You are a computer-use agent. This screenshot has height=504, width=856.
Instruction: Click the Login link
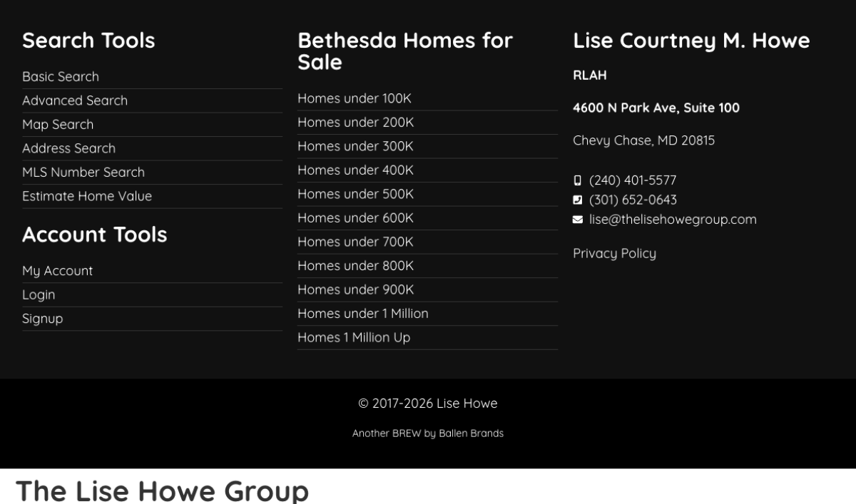tap(39, 294)
